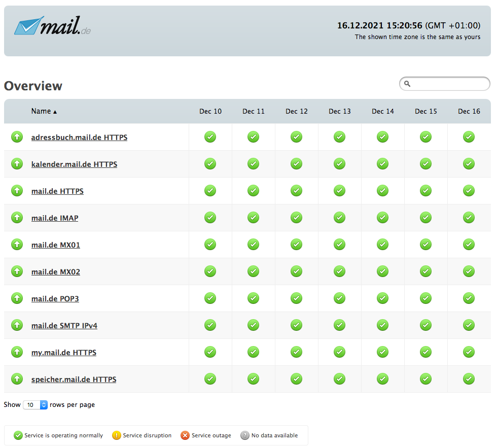Open my.mail.de HTTPS link
Screen dimensions: 496x448
pos(64,353)
